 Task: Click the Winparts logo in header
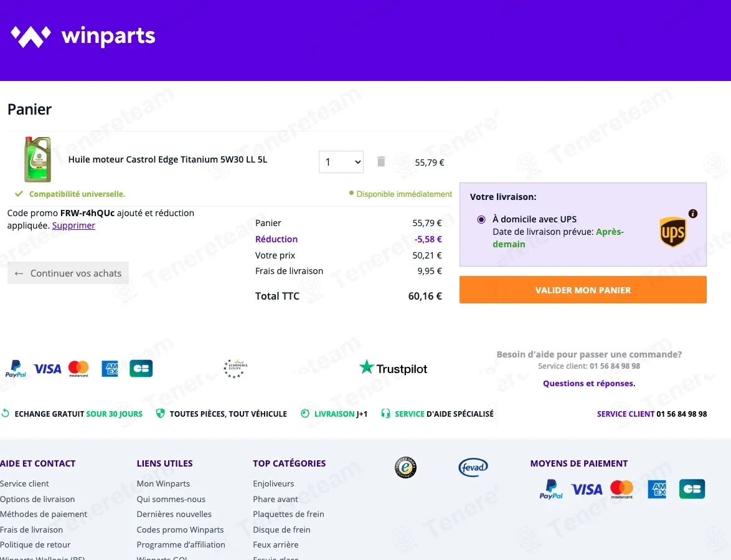(x=83, y=36)
